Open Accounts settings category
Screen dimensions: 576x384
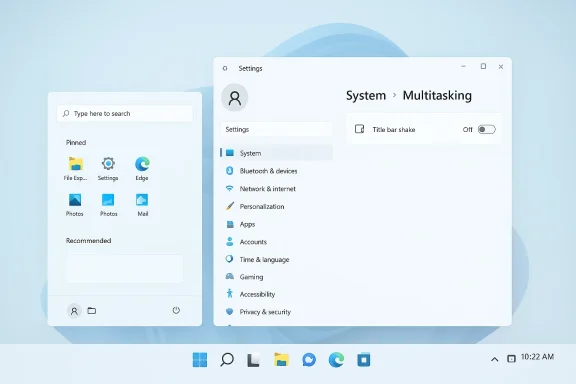[277, 241]
